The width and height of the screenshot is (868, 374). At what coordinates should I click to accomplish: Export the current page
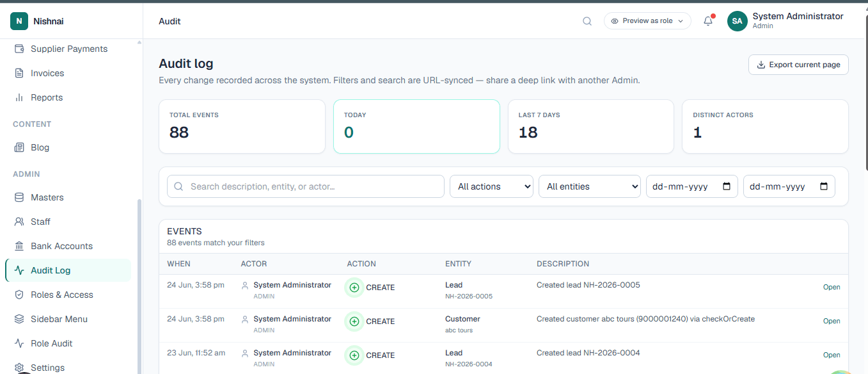(798, 65)
